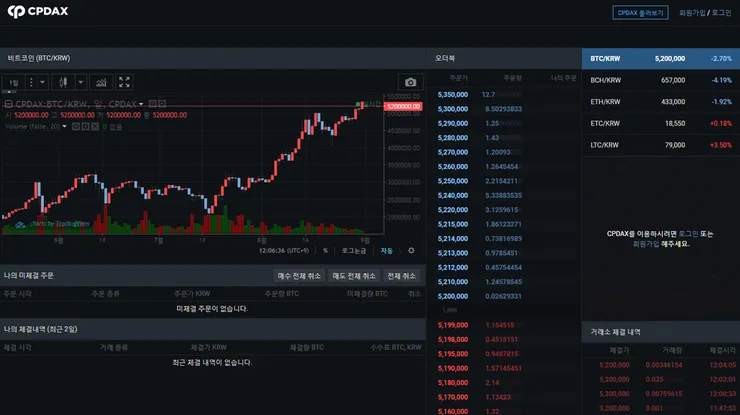This screenshot has width=740, height=415.
Task: Click the 오더북 panel header
Action: pyautogui.click(x=504, y=59)
